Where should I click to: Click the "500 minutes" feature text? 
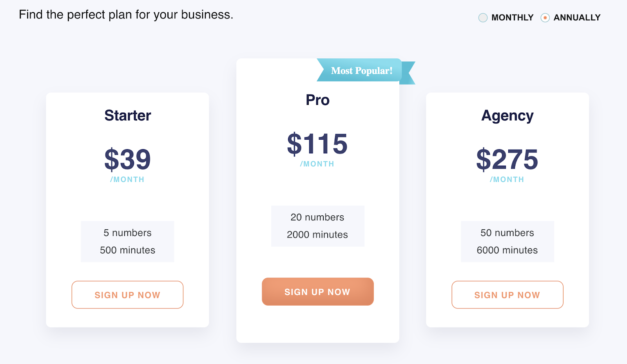click(x=127, y=250)
